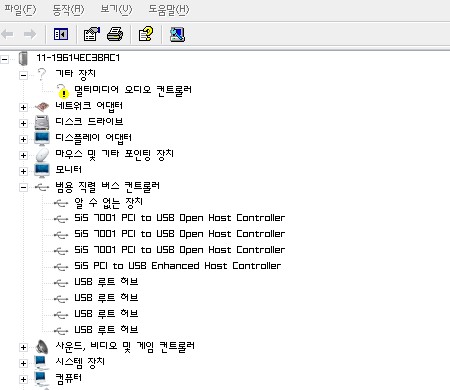The image size is (450, 390).
Task: Click the question mark icon of 기타 장치
Action: tap(42, 74)
